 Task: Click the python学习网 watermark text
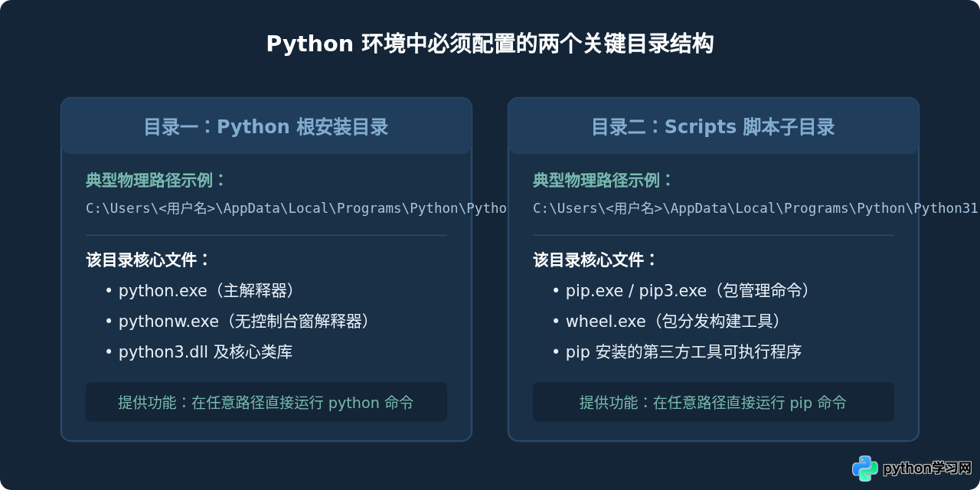[x=927, y=469]
